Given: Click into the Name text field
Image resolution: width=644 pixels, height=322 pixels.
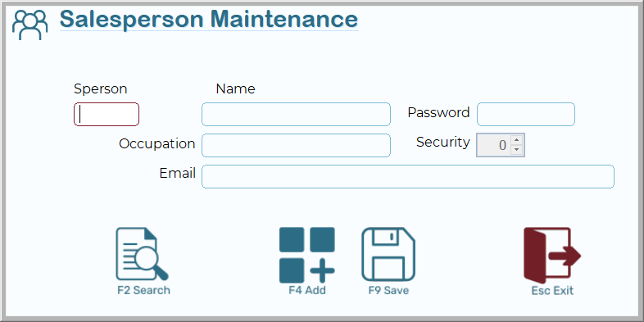Looking at the screenshot, I should coord(296,114).
